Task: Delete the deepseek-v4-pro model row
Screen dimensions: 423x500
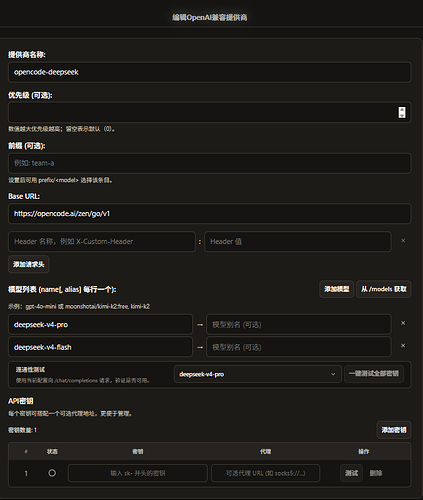Action: (403, 323)
